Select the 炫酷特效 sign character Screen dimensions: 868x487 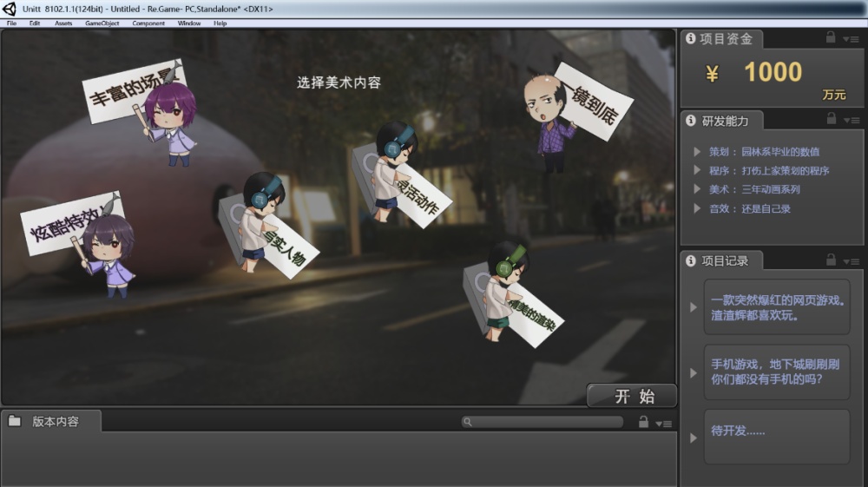(x=80, y=243)
